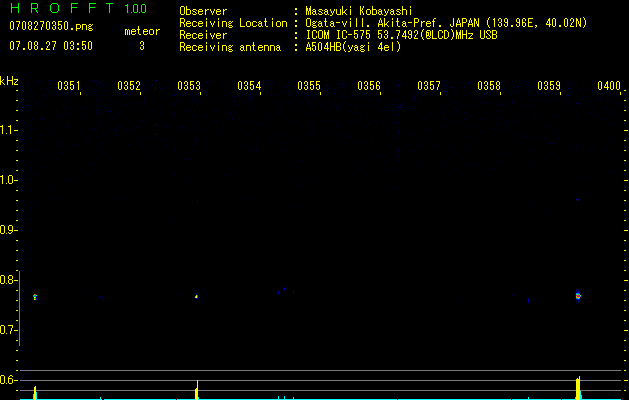Click time axis label 0358
Viewport: 629px width, 400px height.
pyautogui.click(x=489, y=86)
